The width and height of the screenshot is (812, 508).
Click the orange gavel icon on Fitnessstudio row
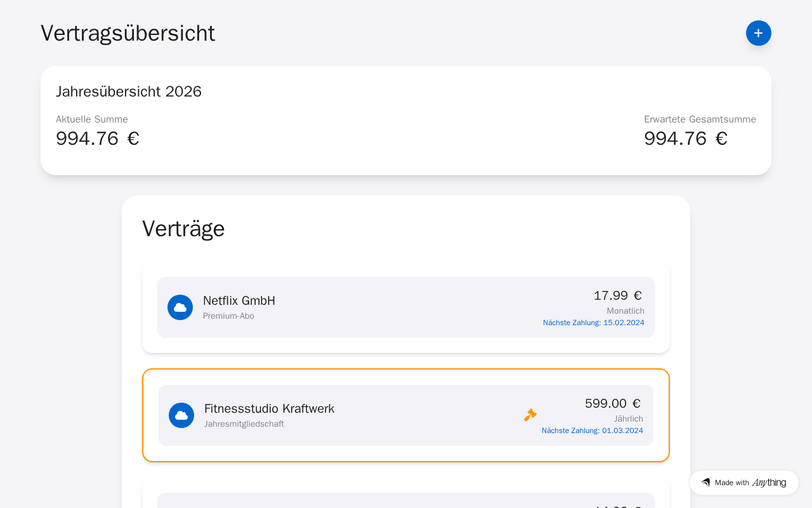pyautogui.click(x=530, y=415)
